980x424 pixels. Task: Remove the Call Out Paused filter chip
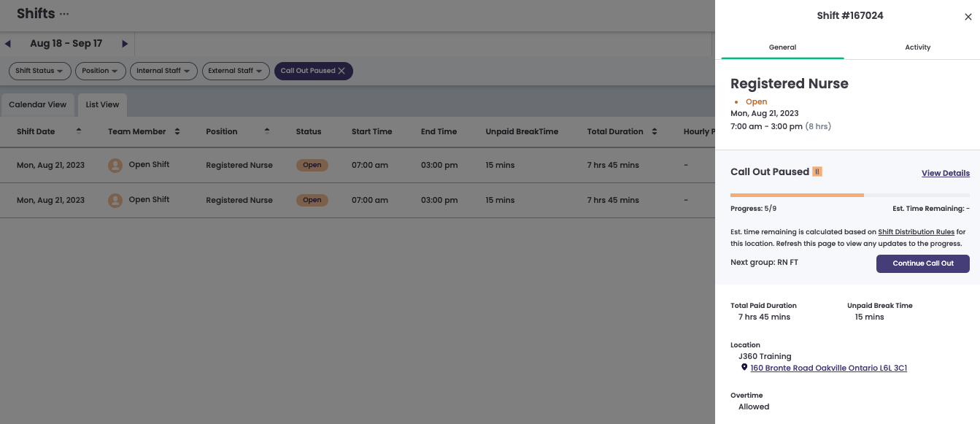[x=342, y=71]
